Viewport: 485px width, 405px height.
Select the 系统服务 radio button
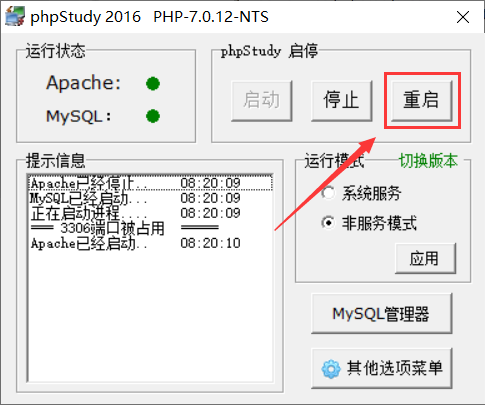click(328, 193)
